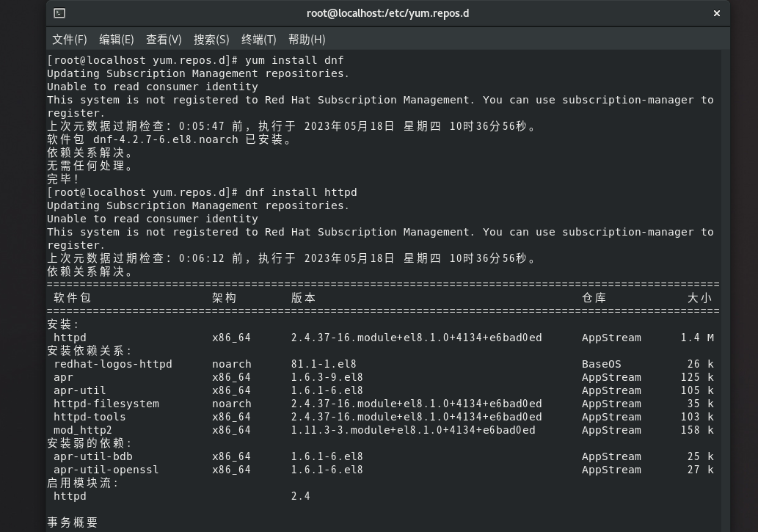Click the httpd package name under 安装
This screenshot has height=532, width=758.
point(69,338)
